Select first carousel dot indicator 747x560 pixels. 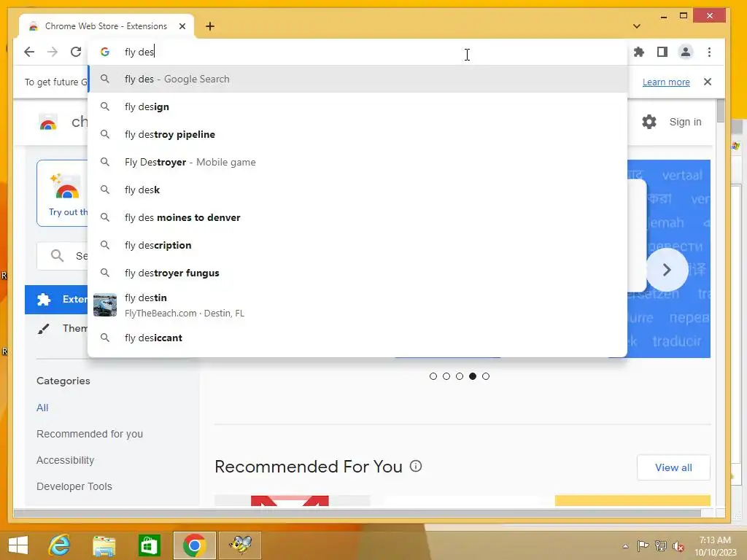pyautogui.click(x=433, y=376)
